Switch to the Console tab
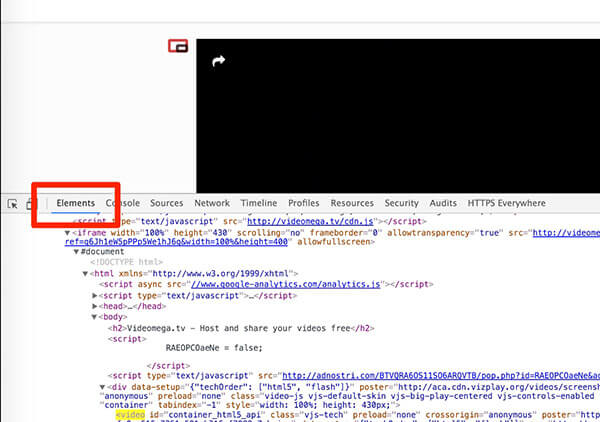The width and height of the screenshot is (600, 422). tap(123, 203)
